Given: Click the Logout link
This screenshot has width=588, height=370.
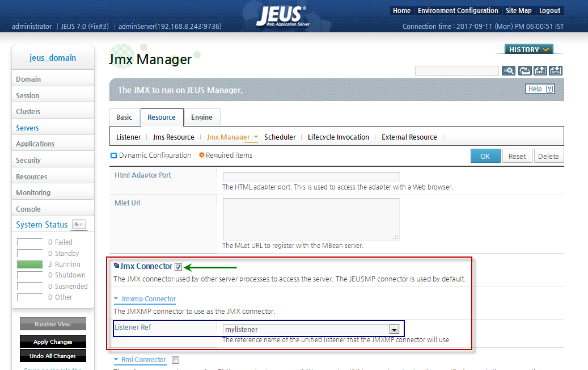Looking at the screenshot, I should click(550, 11).
